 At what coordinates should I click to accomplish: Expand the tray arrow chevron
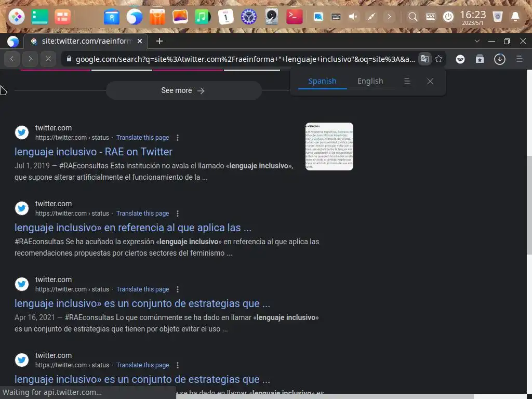coord(389,17)
